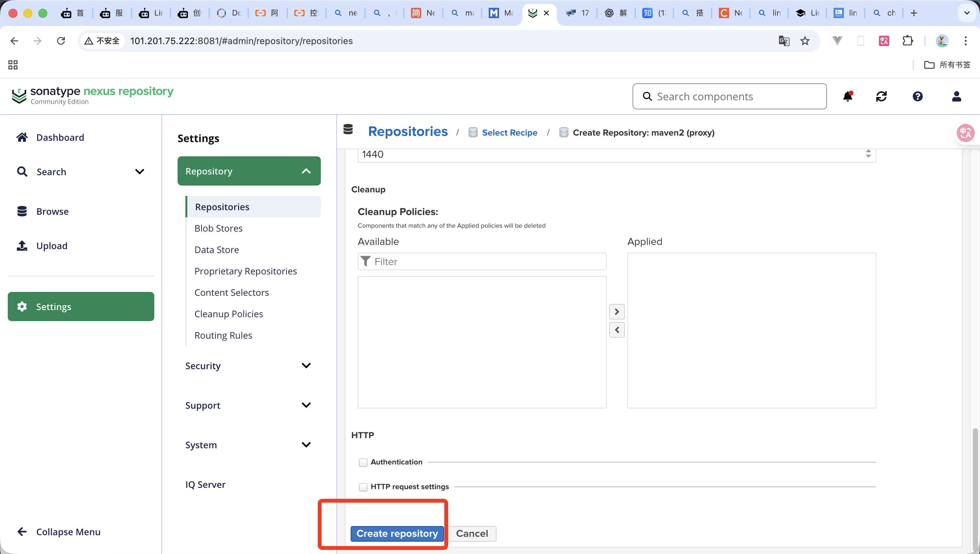This screenshot has height=554, width=980.
Task: Check the HTTP request settings box
Action: click(x=363, y=487)
